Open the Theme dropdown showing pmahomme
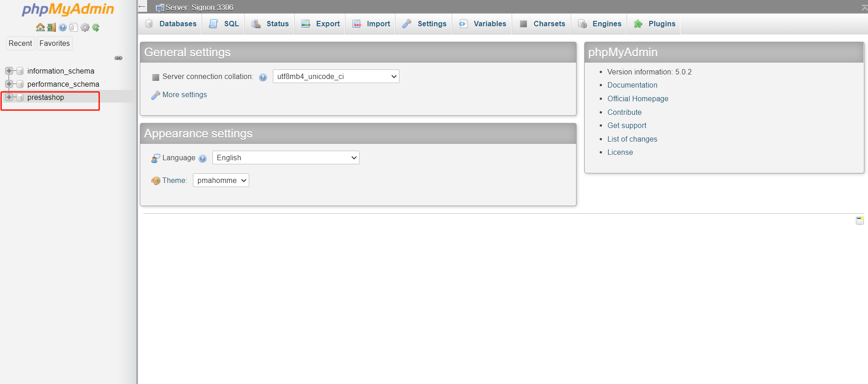Image resolution: width=868 pixels, height=384 pixels. [x=221, y=180]
